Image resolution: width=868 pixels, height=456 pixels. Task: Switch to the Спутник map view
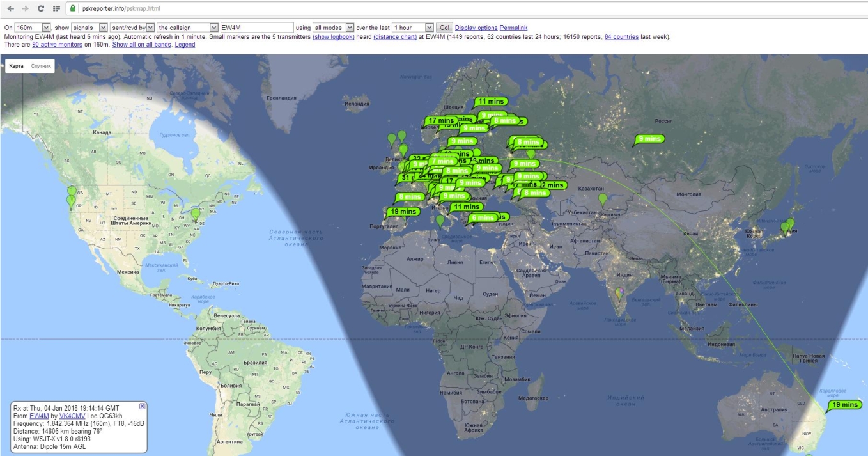pos(41,66)
